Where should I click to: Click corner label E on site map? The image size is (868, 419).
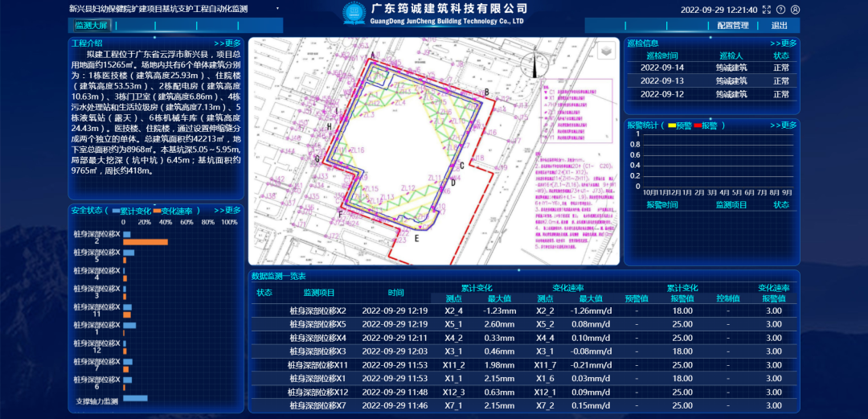point(417,239)
